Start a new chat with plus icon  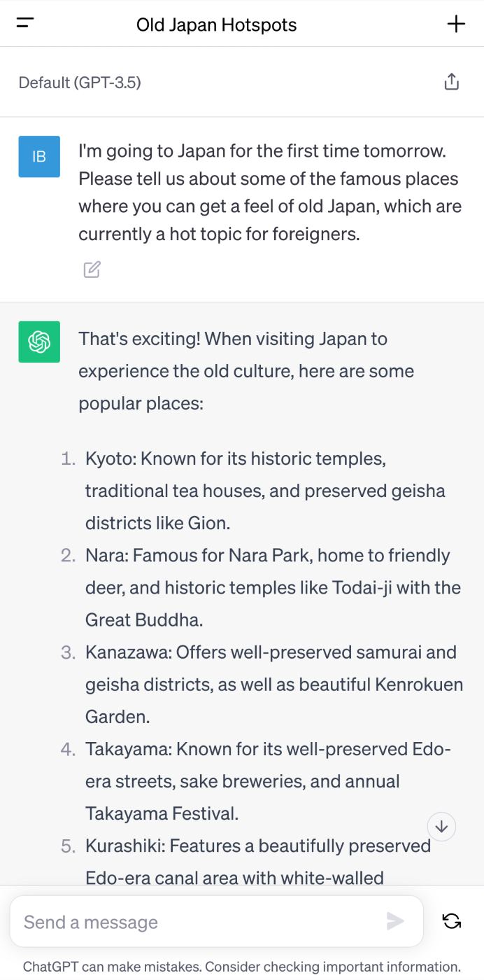[456, 24]
